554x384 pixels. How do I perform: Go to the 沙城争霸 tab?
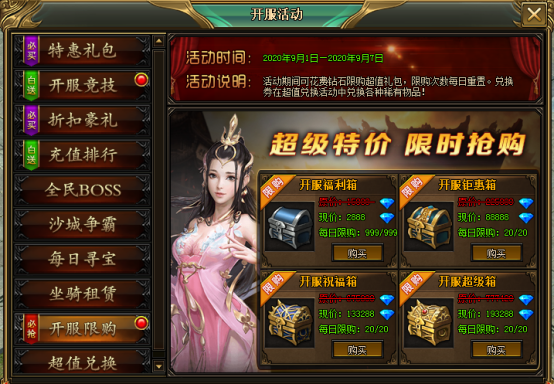[x=82, y=224]
